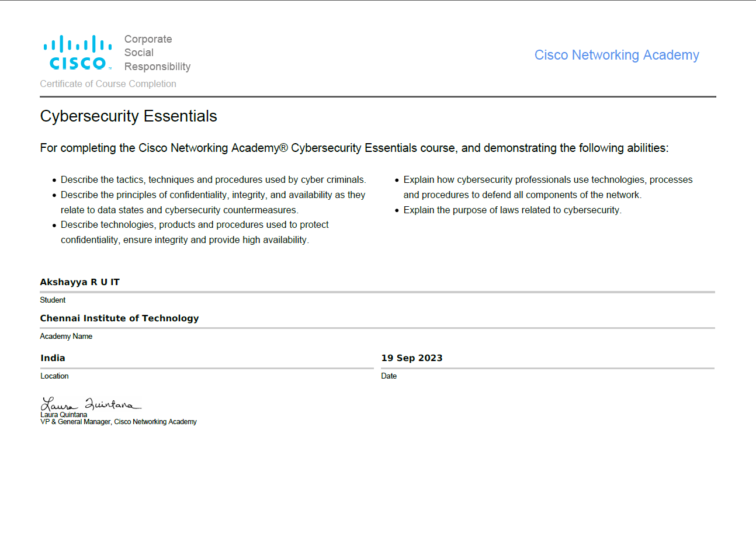The image size is (756, 534).
Task: Select the Corporate Social Responsibility label
Action: click(x=156, y=53)
